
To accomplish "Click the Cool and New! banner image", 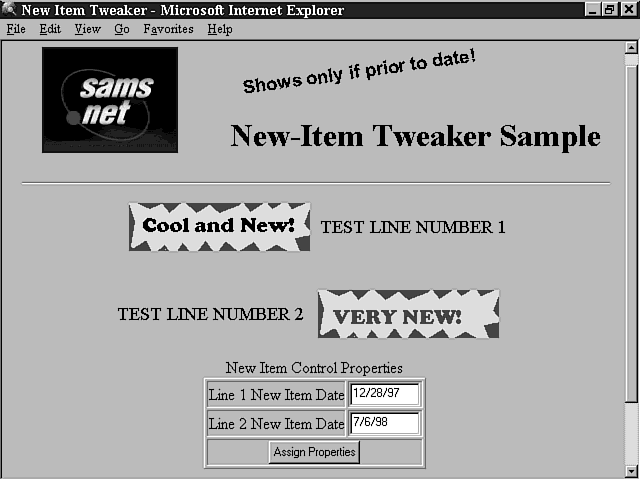I will [219, 226].
